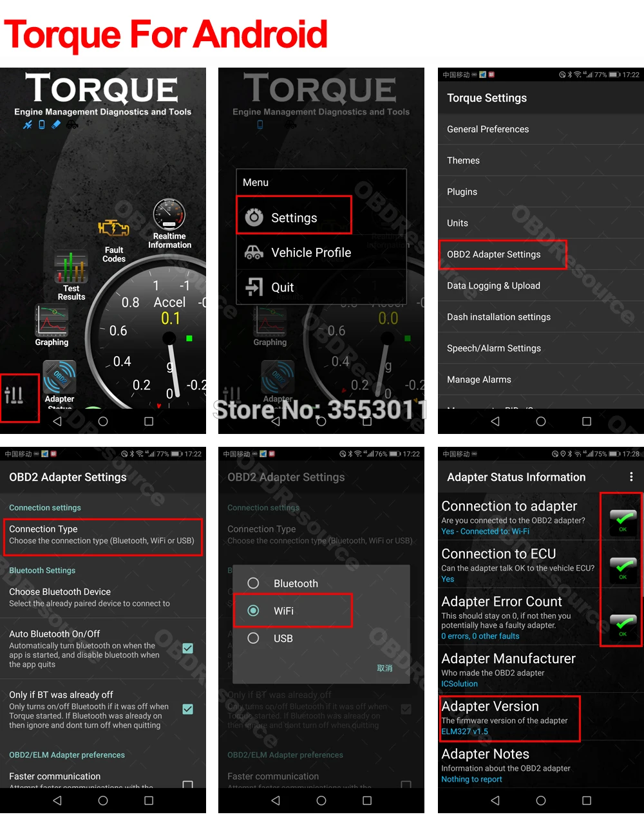The height and width of the screenshot is (837, 644).
Task: Tap OK check icon for Connection to ECU
Action: tap(623, 569)
